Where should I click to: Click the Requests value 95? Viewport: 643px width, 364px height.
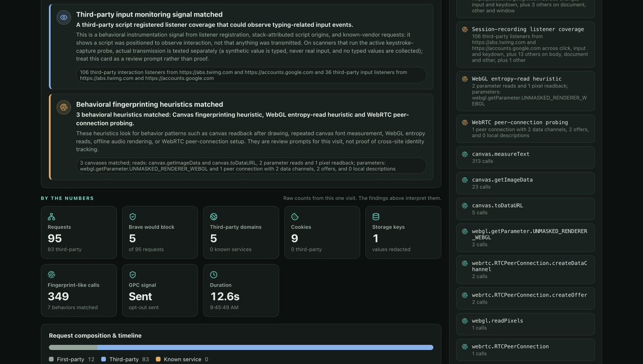click(x=55, y=238)
